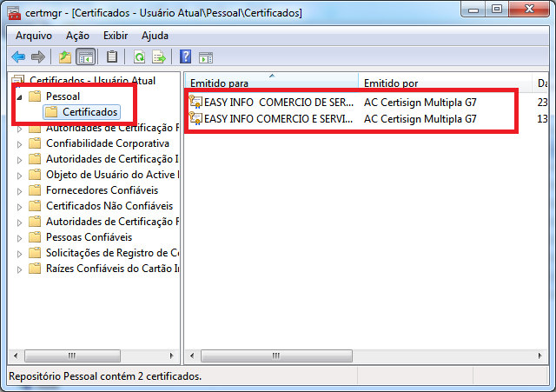
Task: Sort by the Emitido por column header
Action: coord(446,83)
